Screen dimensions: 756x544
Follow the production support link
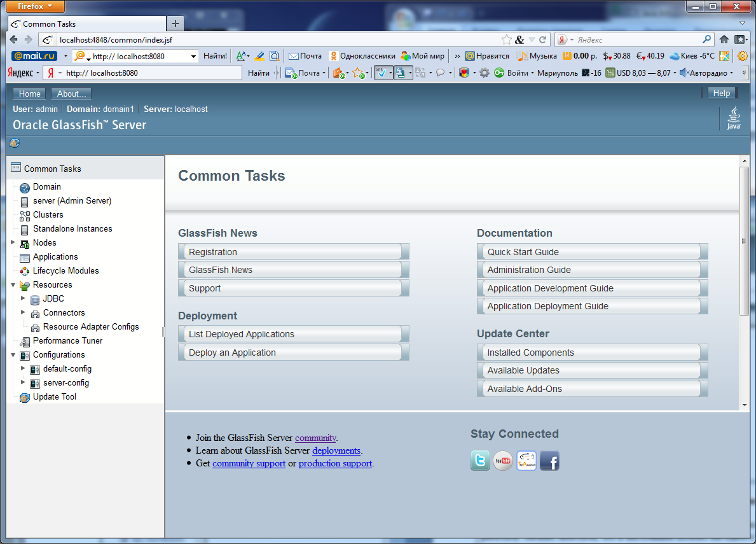click(335, 463)
